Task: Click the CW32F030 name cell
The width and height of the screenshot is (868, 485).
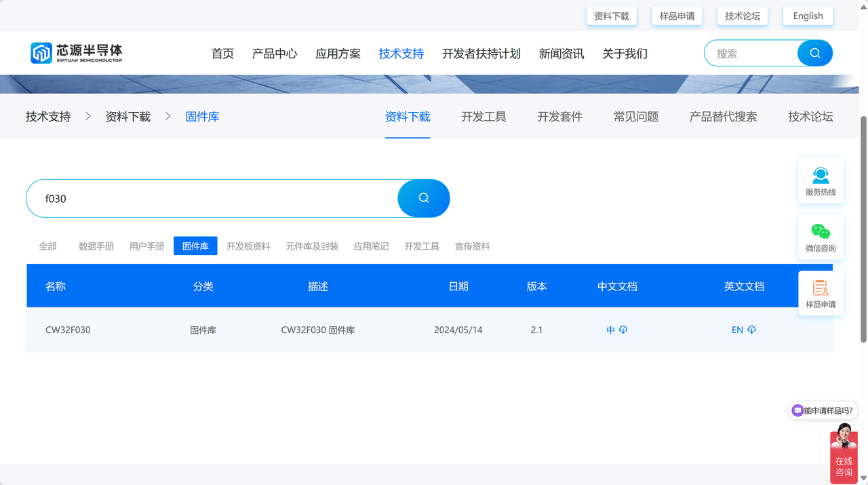Action: tap(68, 330)
